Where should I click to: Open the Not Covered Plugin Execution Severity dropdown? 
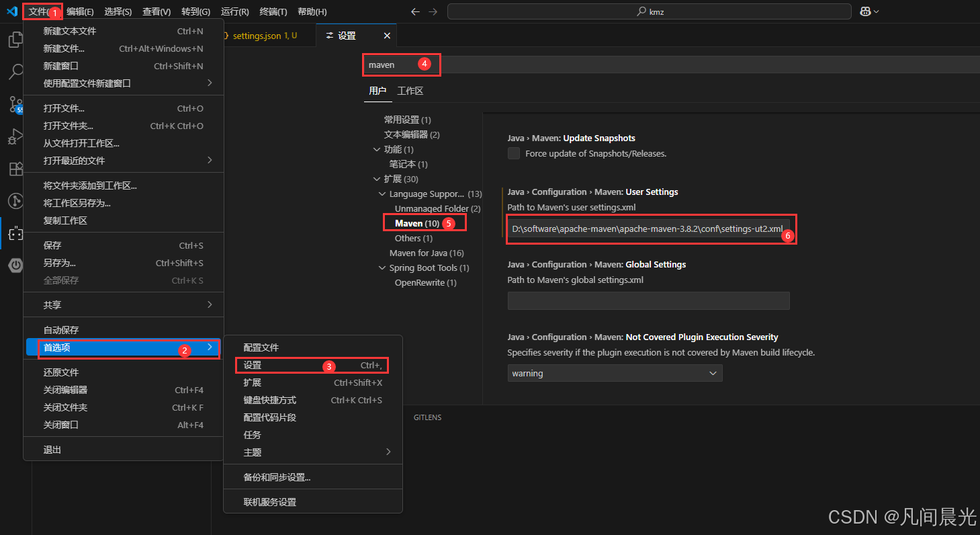point(615,373)
